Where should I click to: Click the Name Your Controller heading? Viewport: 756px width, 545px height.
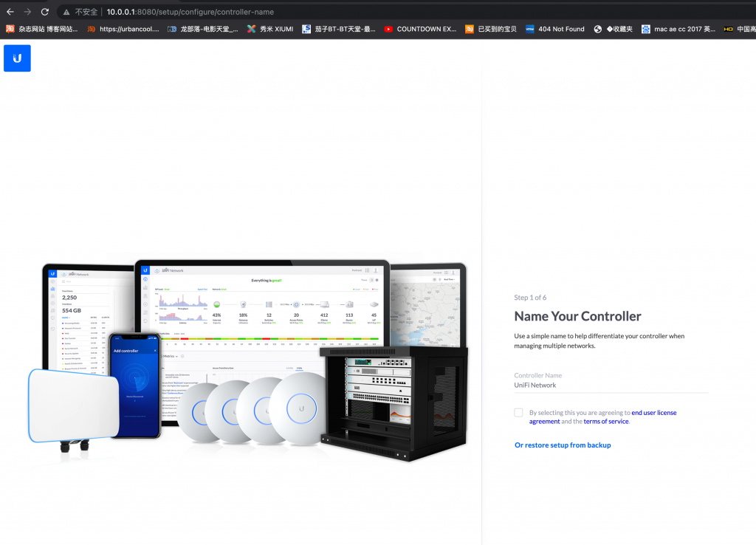click(x=577, y=316)
